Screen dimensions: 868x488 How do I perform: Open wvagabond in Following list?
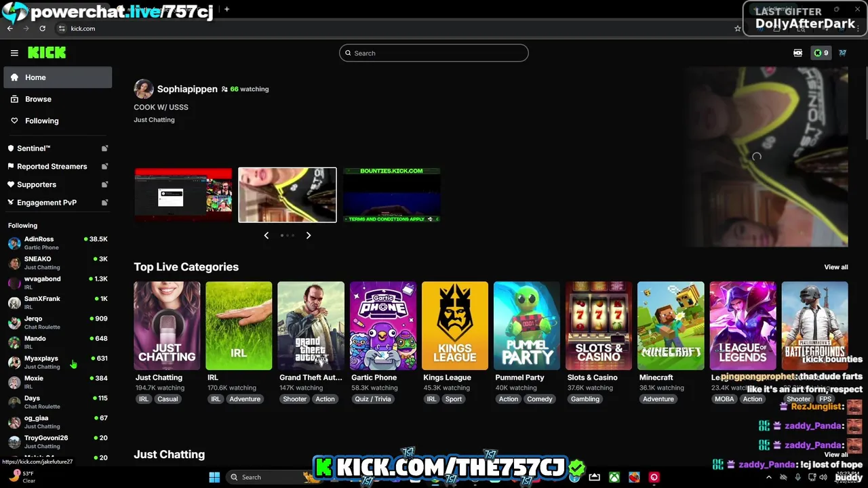click(58, 283)
